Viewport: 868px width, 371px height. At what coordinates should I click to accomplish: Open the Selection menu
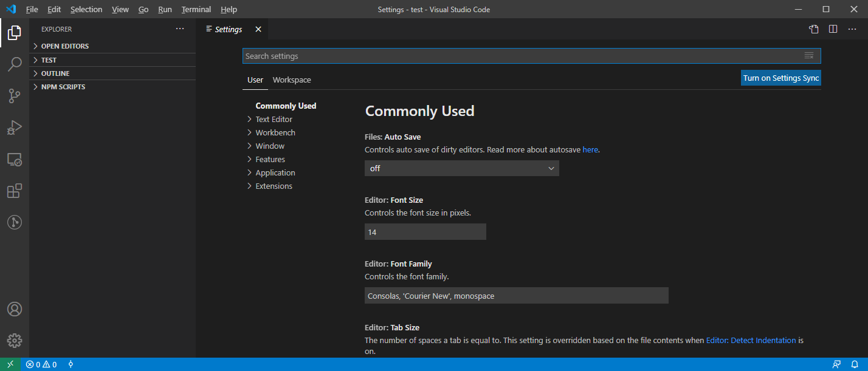(86, 9)
